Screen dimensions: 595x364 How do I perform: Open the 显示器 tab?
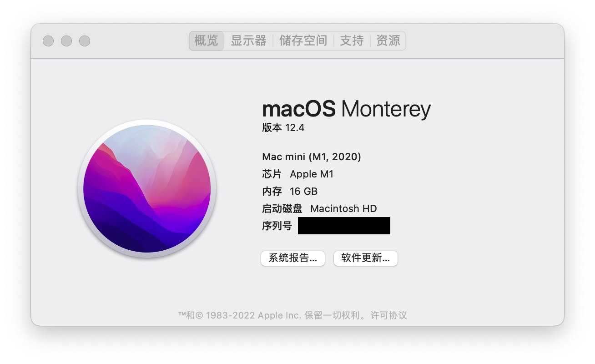[248, 40]
